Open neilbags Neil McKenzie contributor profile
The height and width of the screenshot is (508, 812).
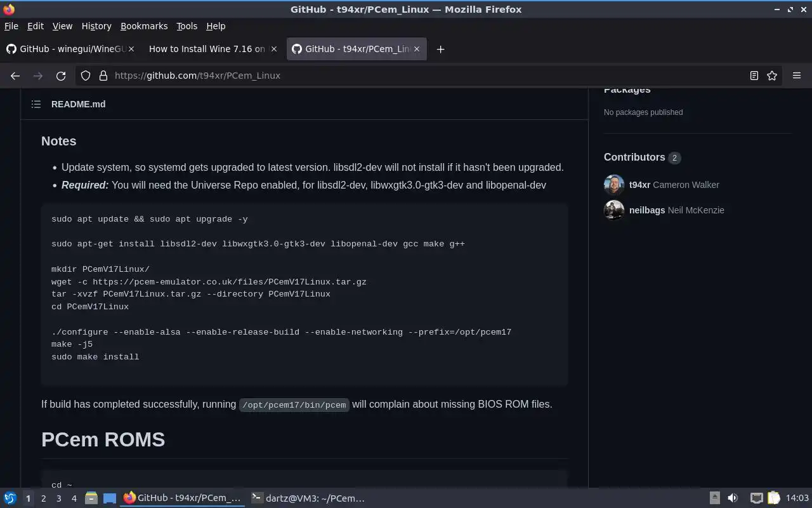(x=676, y=210)
